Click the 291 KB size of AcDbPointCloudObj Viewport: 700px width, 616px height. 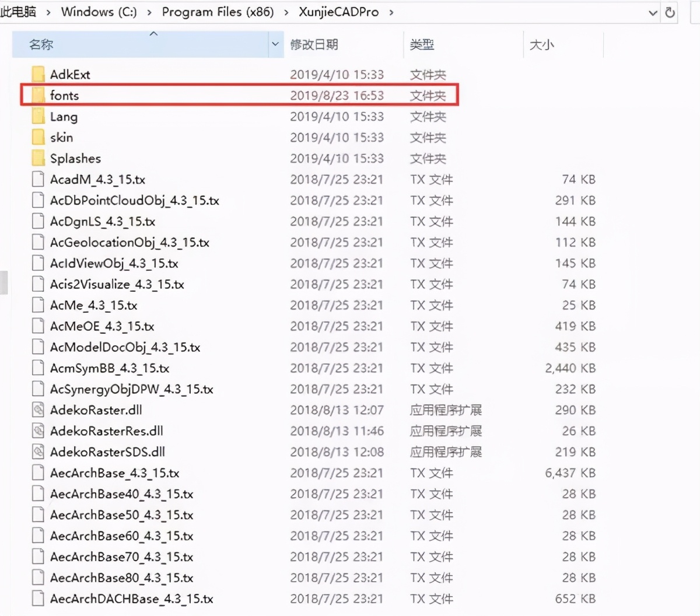[x=575, y=200]
